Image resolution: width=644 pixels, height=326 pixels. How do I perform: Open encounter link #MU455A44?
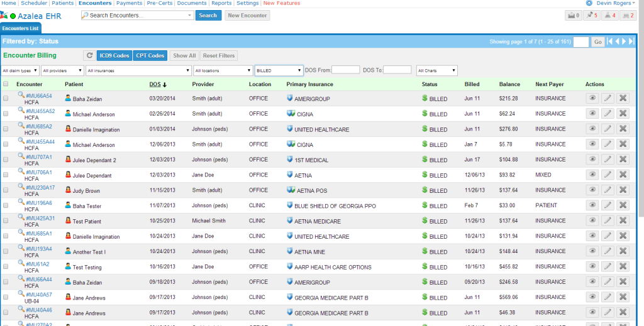click(x=40, y=142)
